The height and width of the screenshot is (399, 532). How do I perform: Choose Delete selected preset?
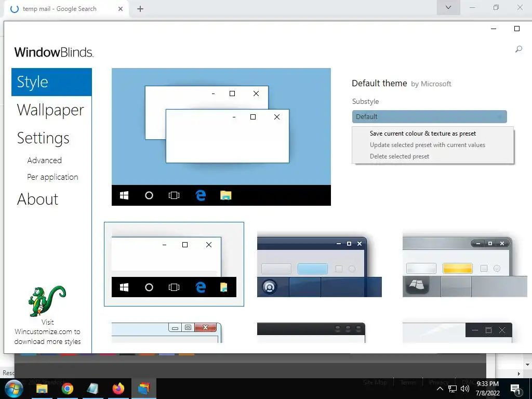click(400, 156)
